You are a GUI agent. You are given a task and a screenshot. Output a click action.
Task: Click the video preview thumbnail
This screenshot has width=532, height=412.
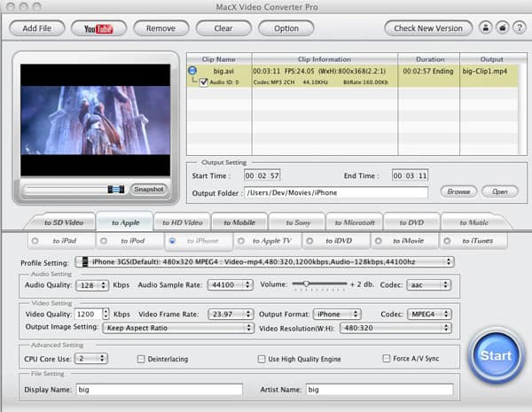coord(96,120)
